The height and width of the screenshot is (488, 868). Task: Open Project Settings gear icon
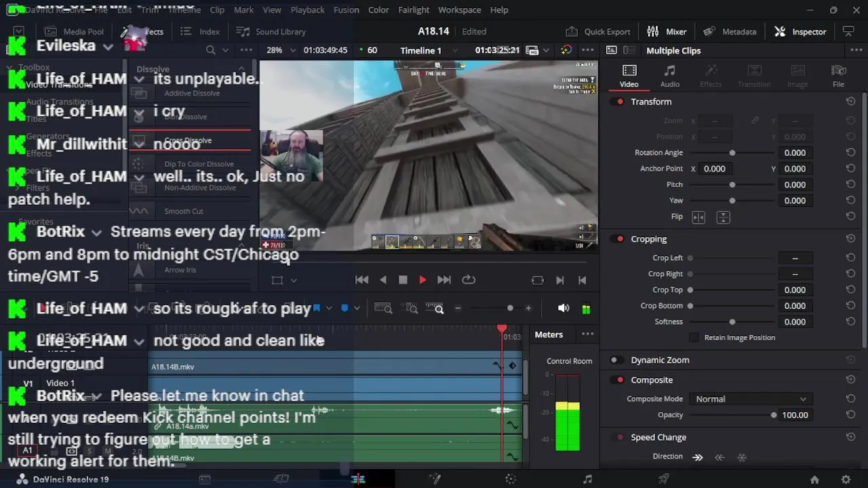(x=846, y=479)
